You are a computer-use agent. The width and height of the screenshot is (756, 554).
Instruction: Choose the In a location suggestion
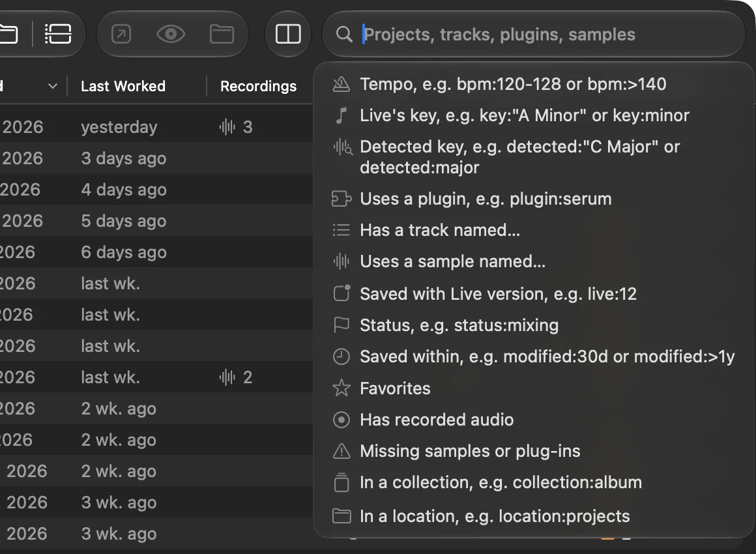click(x=533, y=516)
